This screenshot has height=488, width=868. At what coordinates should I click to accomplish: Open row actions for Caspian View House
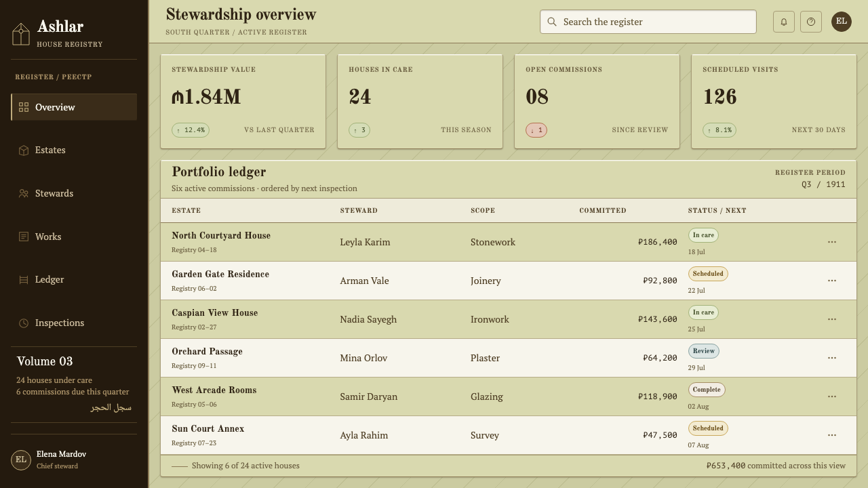832,319
